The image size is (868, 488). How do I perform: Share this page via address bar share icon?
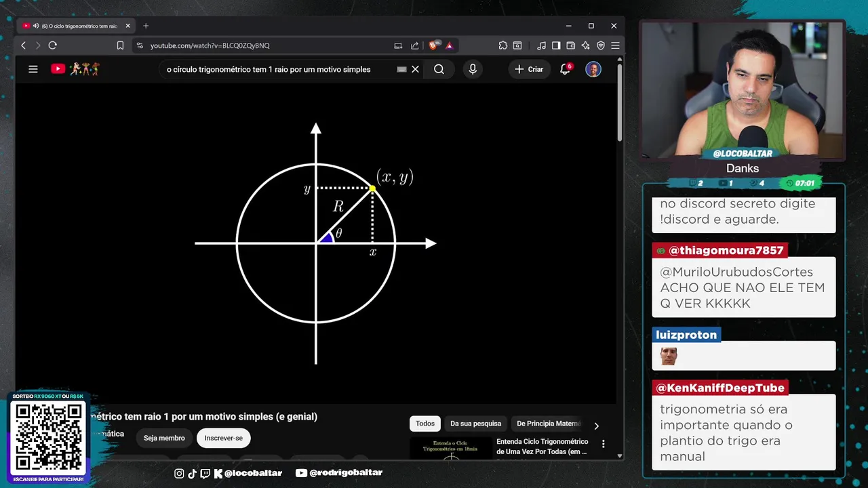pos(414,45)
